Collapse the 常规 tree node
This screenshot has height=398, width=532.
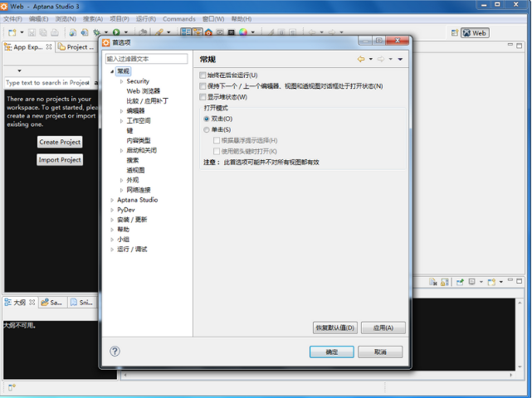click(x=112, y=71)
